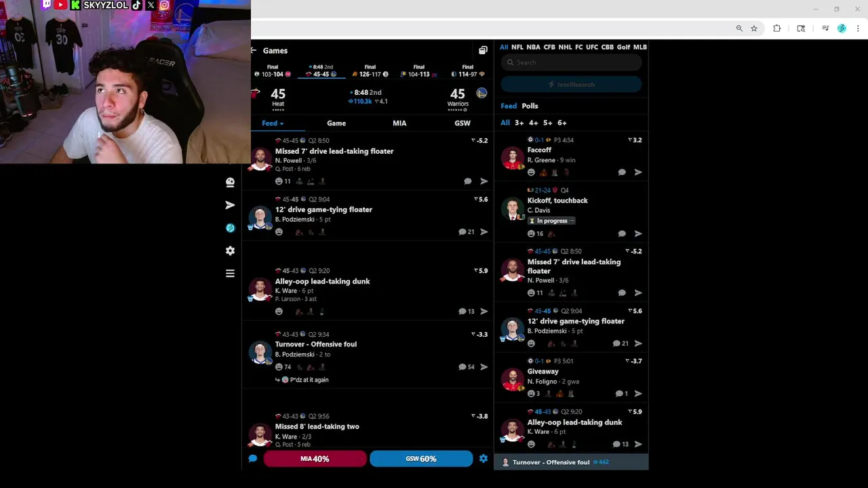Screen dimensions: 868x488
Task: Expand In progress options on Kickoff, touchback
Action: pos(552,221)
